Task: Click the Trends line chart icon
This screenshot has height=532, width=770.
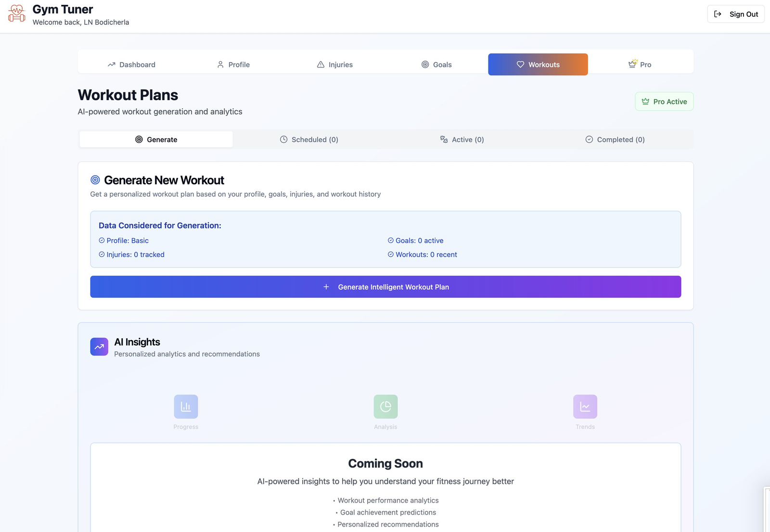Action: 585,407
